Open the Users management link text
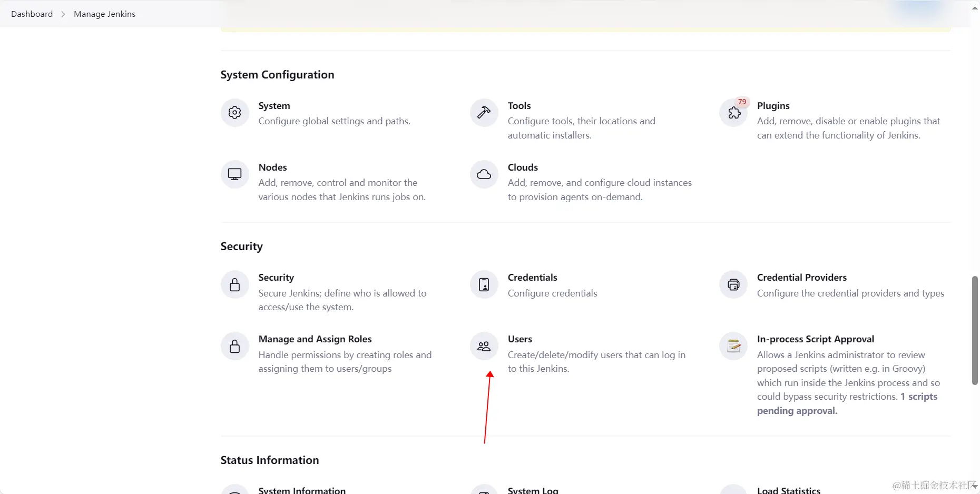The height and width of the screenshot is (494, 980). click(x=520, y=339)
